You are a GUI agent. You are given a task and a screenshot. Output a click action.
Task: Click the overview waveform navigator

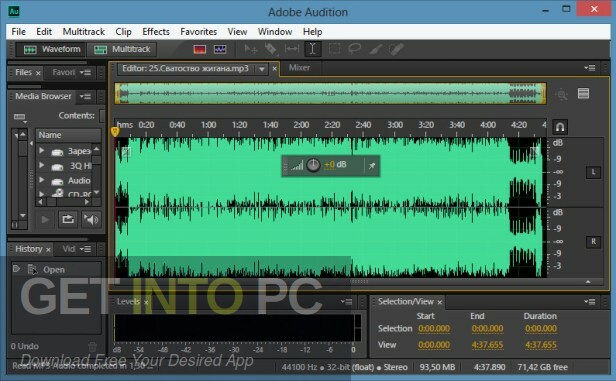pyautogui.click(x=330, y=93)
